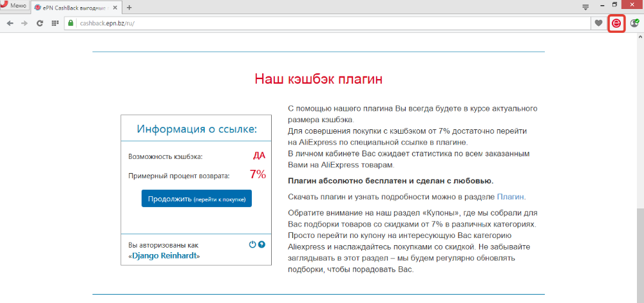The width and height of the screenshot is (644, 303).
Task: Reload the page with refresh icon
Action: coord(40,23)
